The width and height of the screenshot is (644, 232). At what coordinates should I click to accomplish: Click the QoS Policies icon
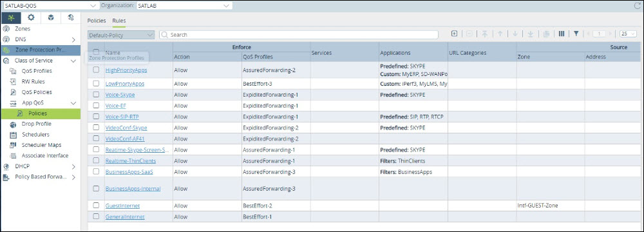[13, 92]
